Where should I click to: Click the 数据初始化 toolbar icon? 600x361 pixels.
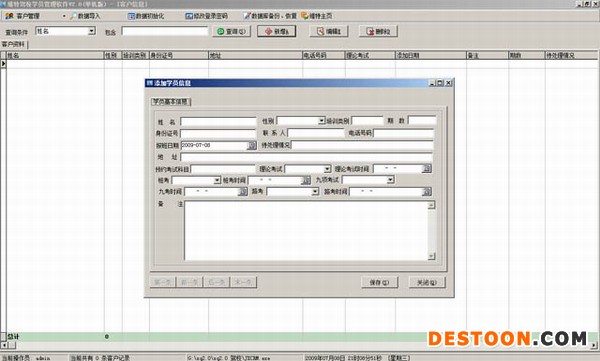[x=131, y=16]
